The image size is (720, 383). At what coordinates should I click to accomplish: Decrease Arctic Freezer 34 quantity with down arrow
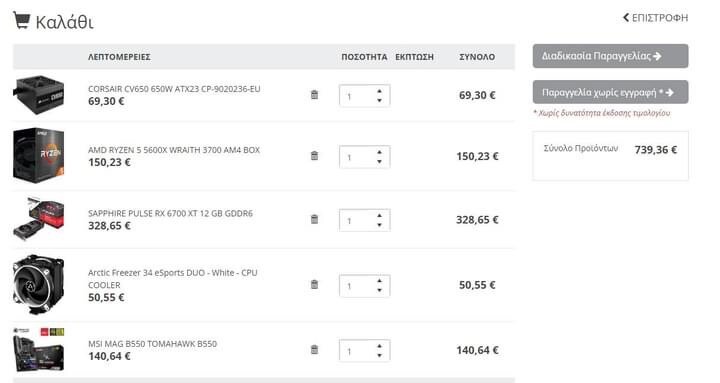[x=379, y=290]
